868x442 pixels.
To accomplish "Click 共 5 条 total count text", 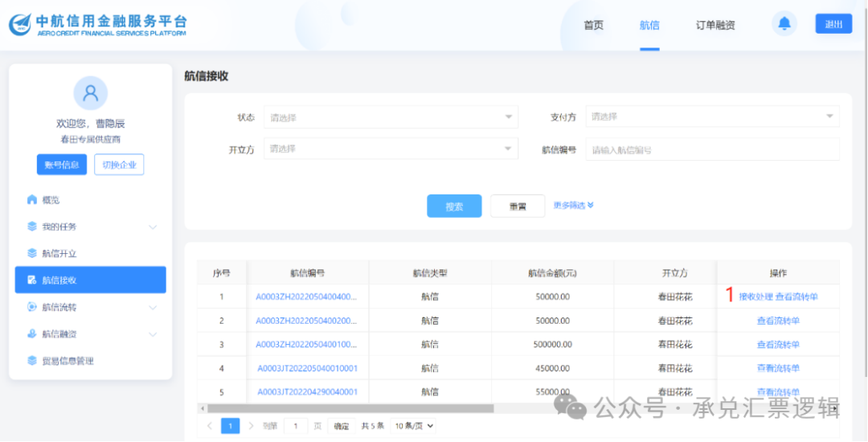I will [373, 427].
